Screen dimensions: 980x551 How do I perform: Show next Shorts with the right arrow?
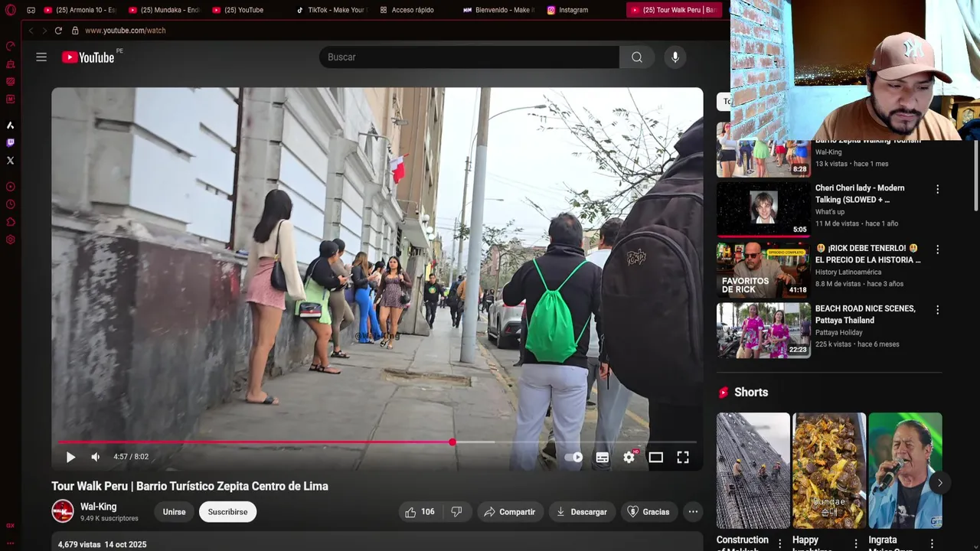coord(939,483)
